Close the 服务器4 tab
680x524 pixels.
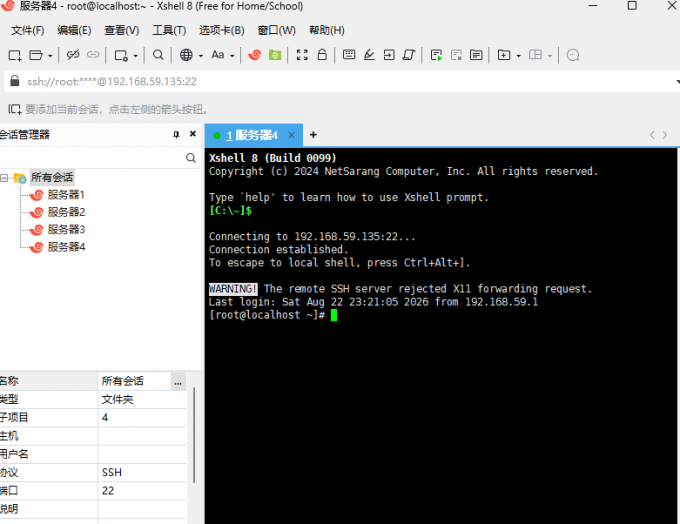pos(292,135)
